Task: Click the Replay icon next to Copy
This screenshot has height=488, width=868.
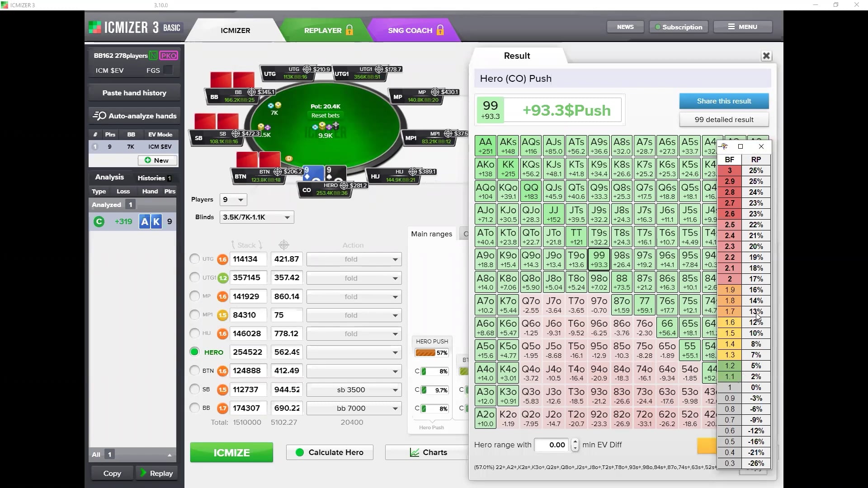Action: pos(144,473)
